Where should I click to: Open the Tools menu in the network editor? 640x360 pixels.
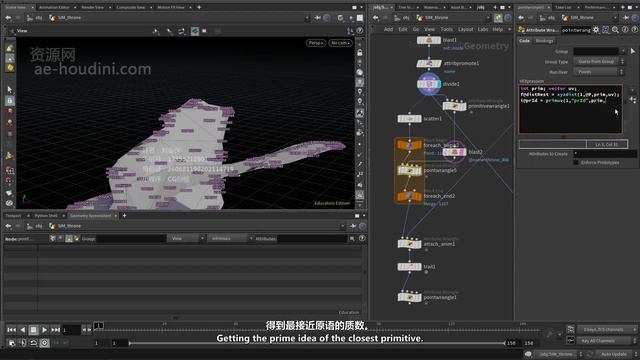tap(446, 29)
